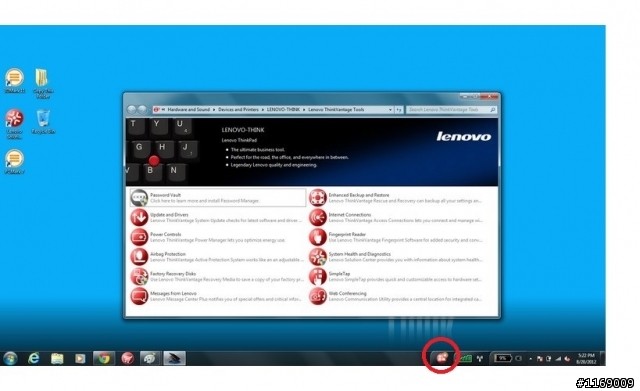Open the Windows Start menu

pos(10,358)
